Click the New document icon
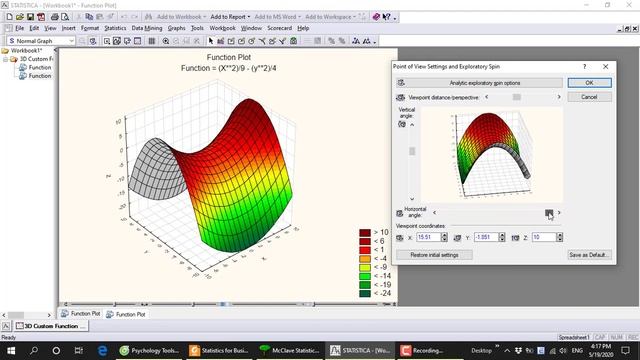 tap(9, 17)
